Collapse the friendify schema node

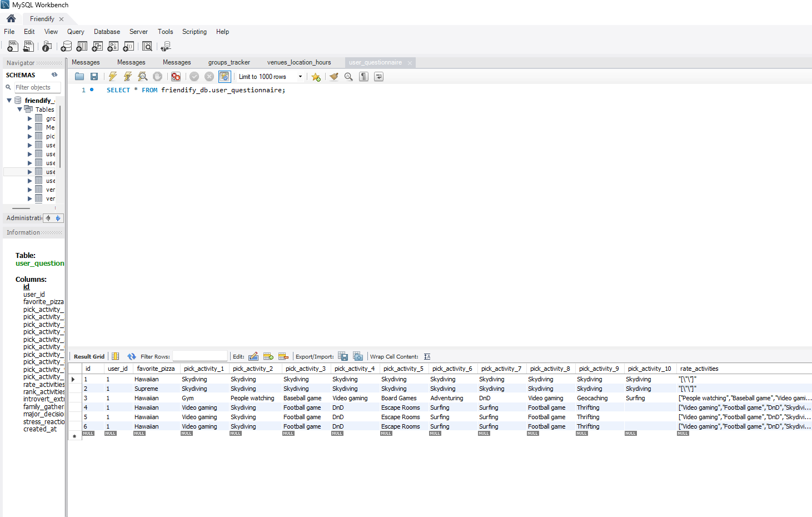[x=9, y=101]
